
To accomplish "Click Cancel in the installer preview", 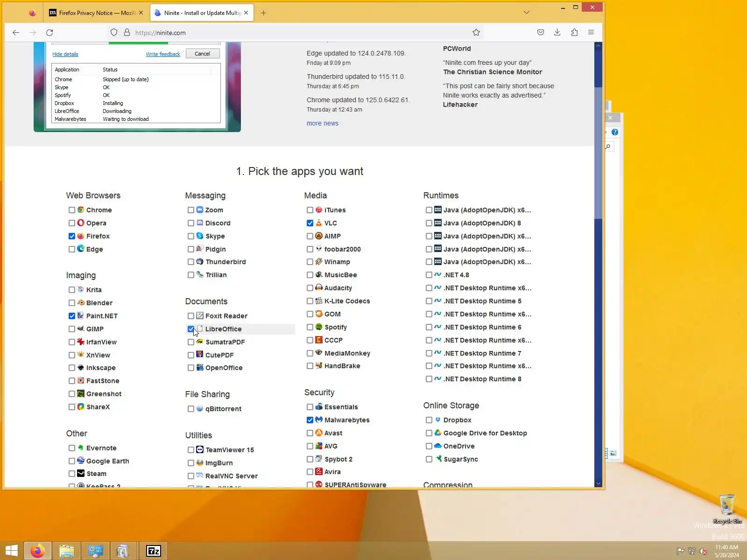I will pyautogui.click(x=202, y=54).
